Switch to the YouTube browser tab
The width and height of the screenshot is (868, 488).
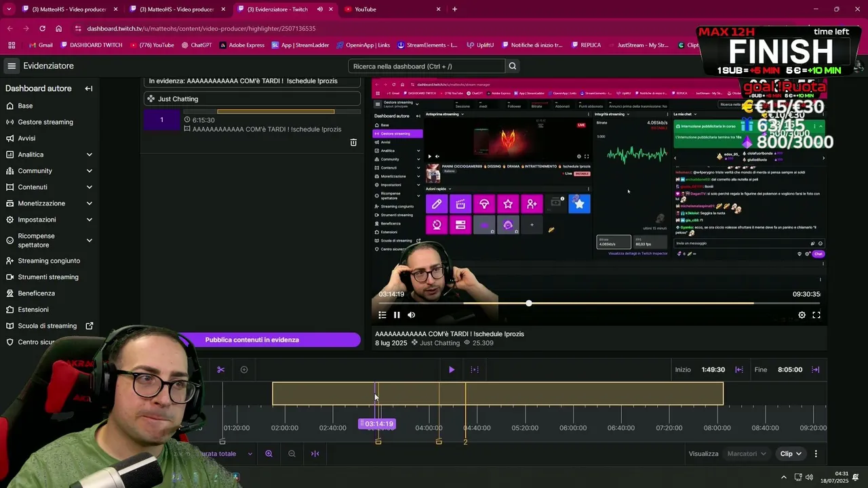pos(392,9)
